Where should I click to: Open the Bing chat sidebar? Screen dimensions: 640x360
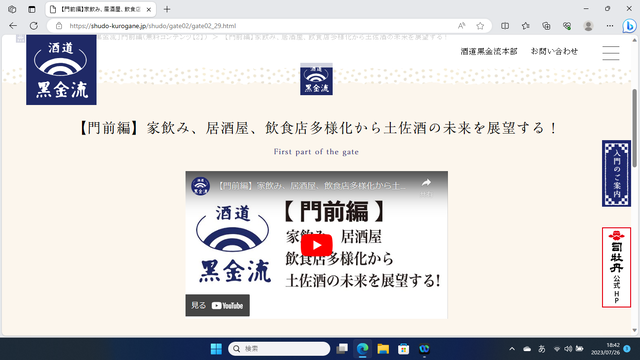pos(629,26)
